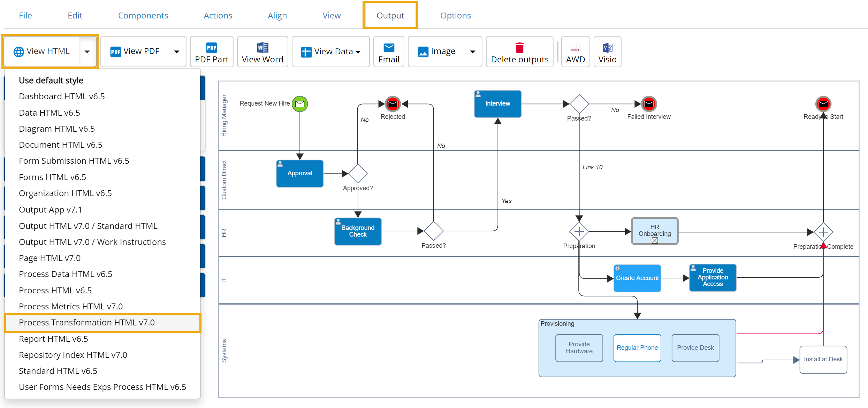Export with the AWD icon
This screenshot has height=408, width=868.
pos(575,52)
